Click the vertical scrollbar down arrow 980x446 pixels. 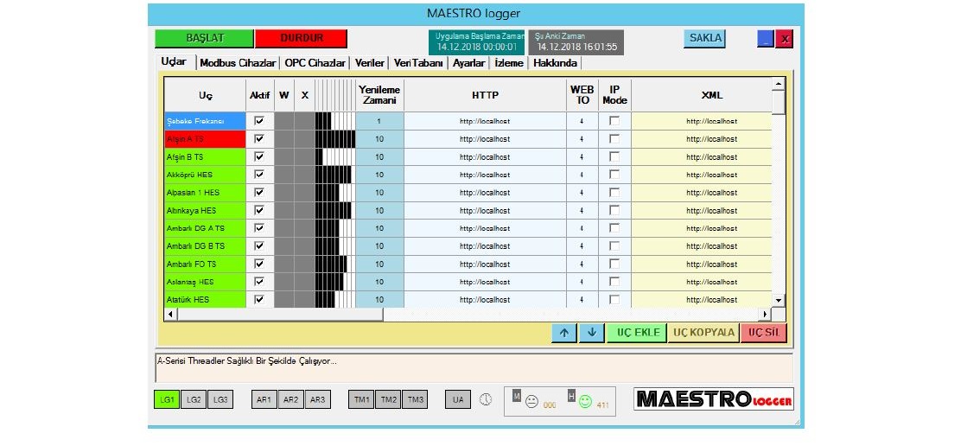tap(778, 300)
